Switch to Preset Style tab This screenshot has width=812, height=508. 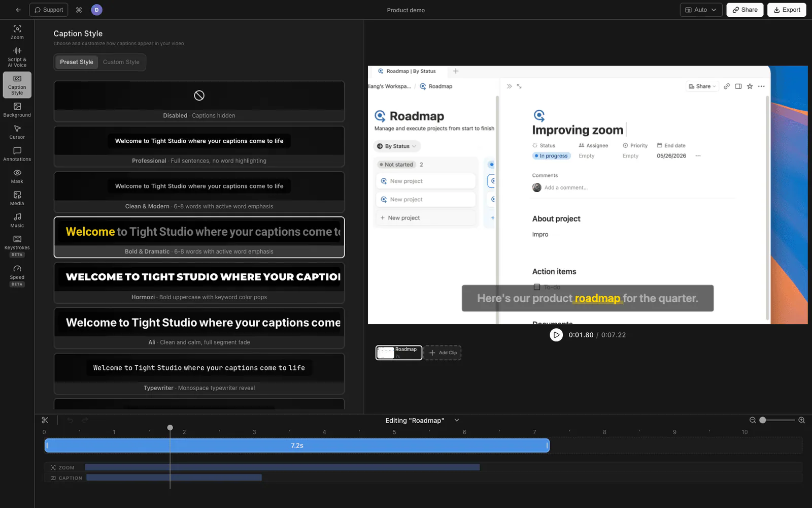[x=77, y=62]
